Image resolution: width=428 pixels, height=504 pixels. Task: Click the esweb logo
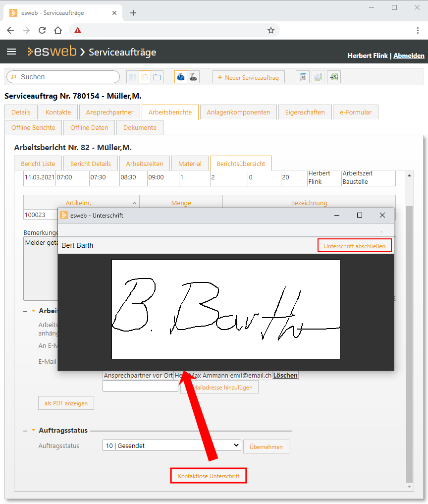pos(52,52)
